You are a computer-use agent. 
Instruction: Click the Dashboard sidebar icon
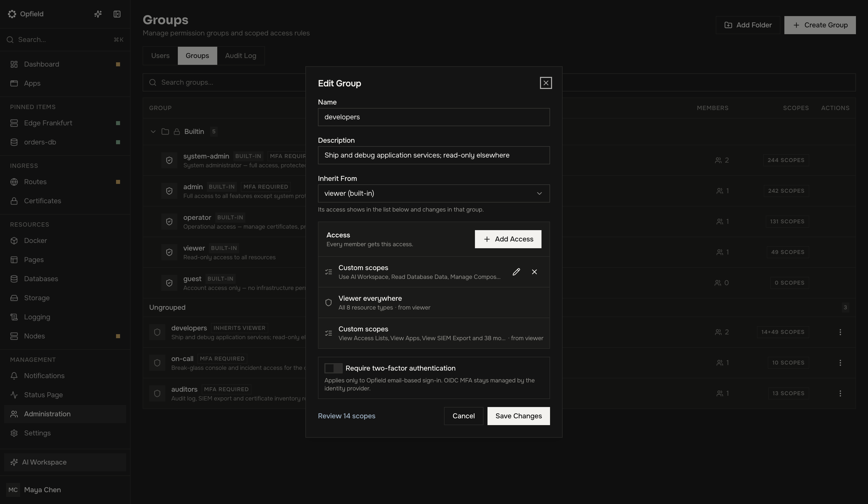tap(14, 64)
